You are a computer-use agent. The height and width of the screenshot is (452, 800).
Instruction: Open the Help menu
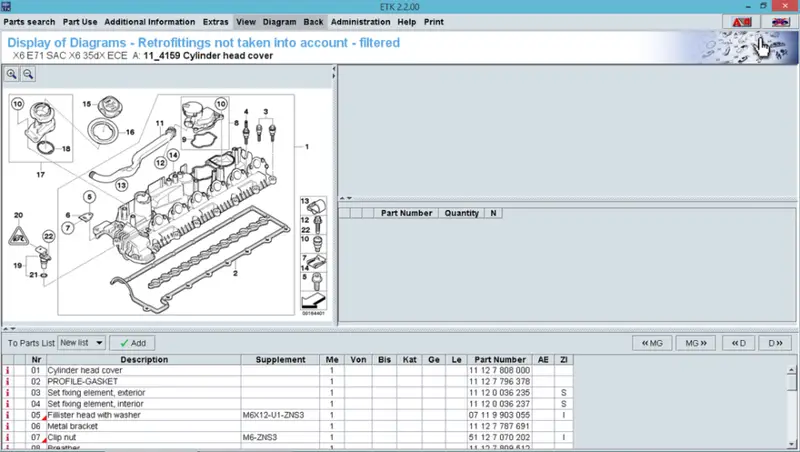[x=407, y=22]
